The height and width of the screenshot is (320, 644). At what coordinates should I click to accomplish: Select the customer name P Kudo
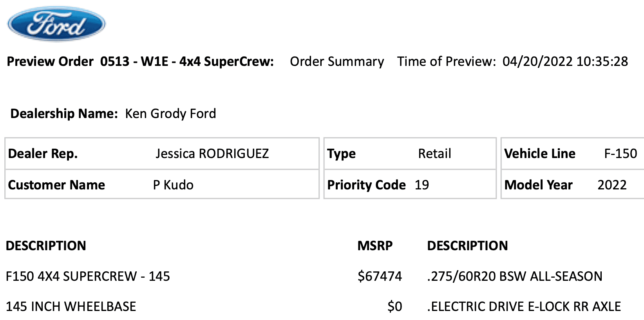coord(173,185)
